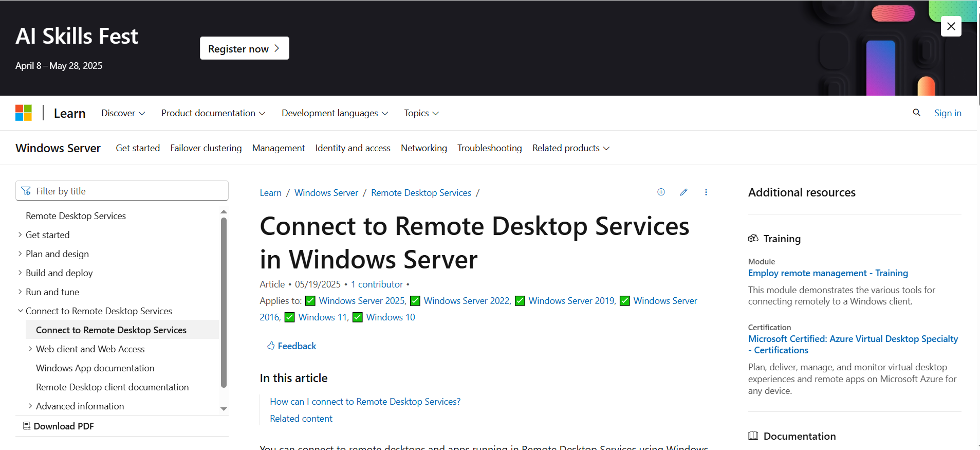The image size is (980, 450).
Task: Open Employ remote management training link
Action: [828, 273]
